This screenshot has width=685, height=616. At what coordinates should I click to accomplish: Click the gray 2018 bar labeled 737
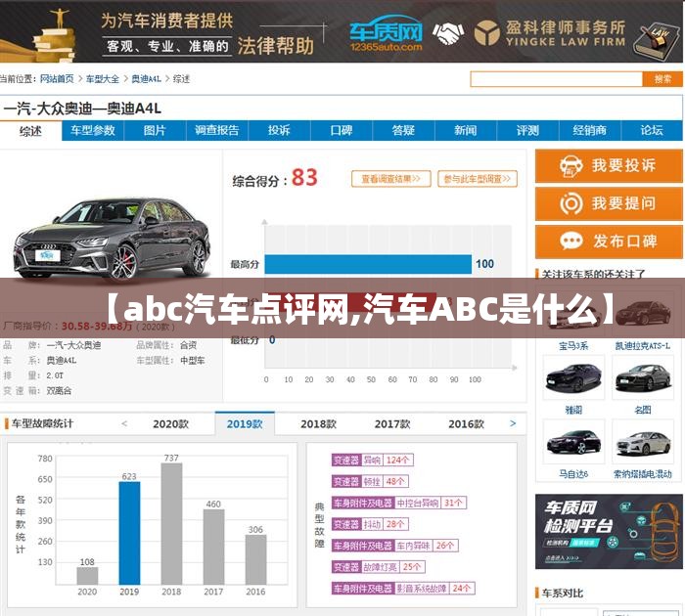pos(171,524)
